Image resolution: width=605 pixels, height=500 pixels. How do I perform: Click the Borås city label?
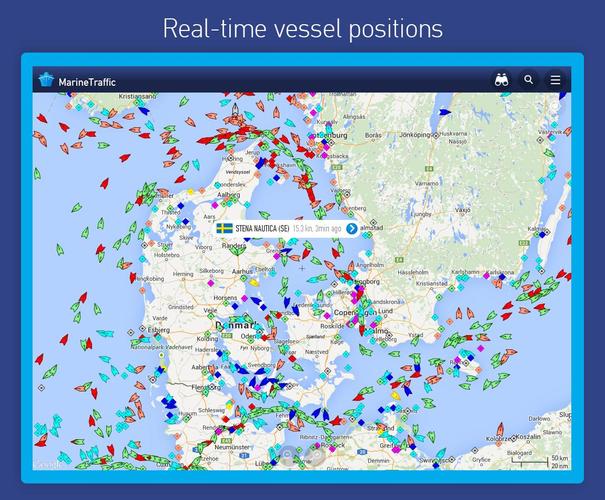pyautogui.click(x=372, y=135)
